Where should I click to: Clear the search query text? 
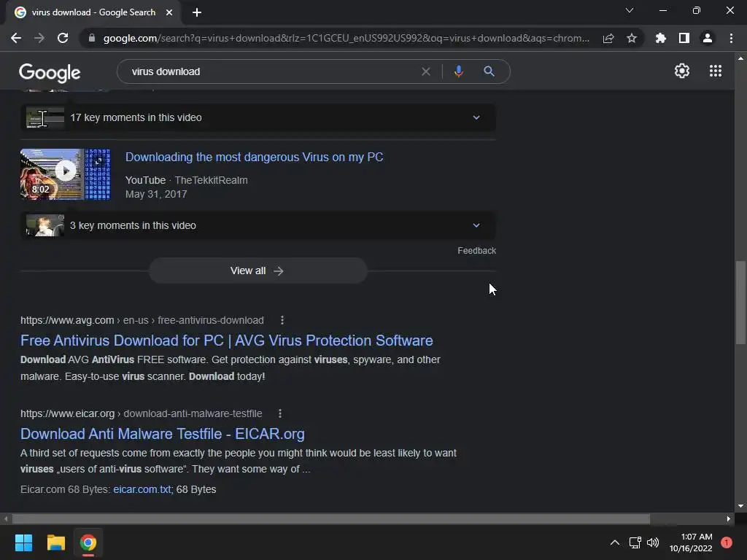click(426, 71)
